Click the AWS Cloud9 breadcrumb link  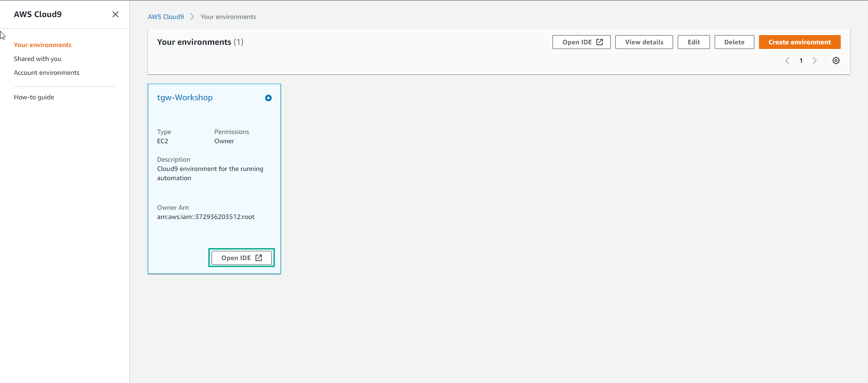point(166,17)
